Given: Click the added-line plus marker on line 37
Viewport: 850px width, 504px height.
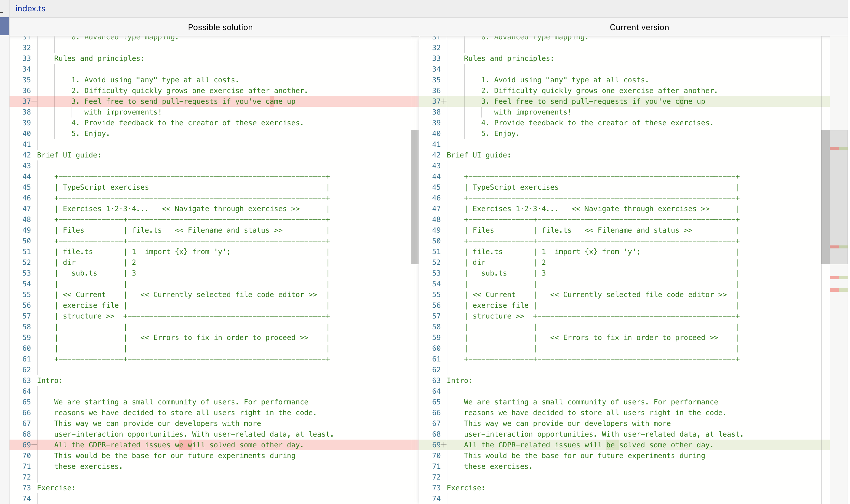Looking at the screenshot, I should [444, 101].
